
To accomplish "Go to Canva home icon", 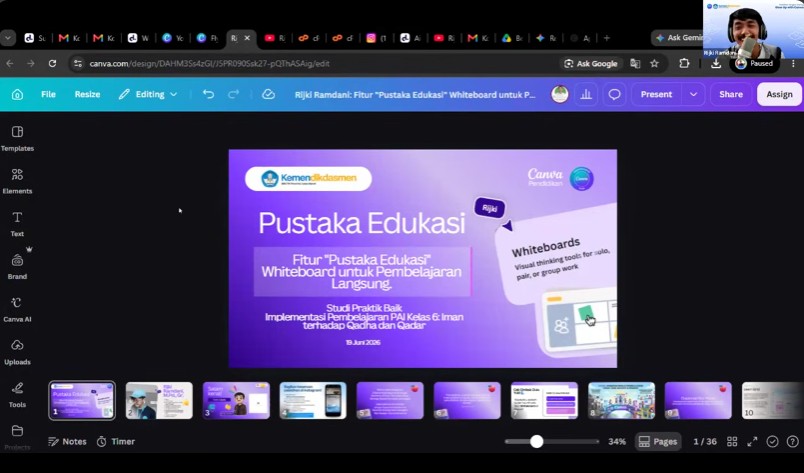I will (x=17, y=94).
